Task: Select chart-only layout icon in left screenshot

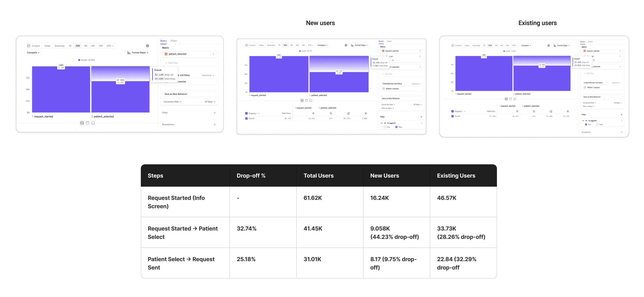Action: tap(87, 123)
